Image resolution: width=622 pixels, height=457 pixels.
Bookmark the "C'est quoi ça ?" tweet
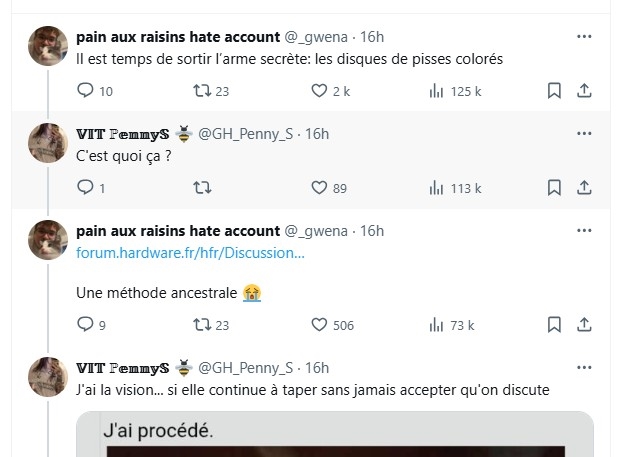click(554, 187)
